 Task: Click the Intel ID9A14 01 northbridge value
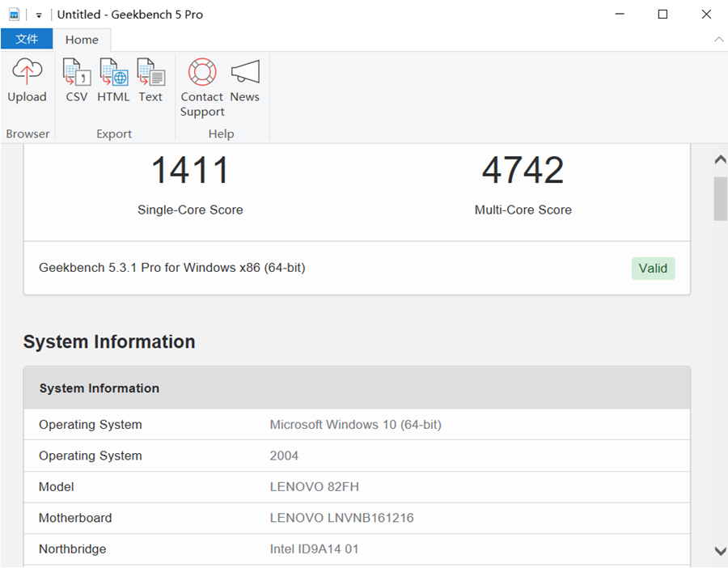[x=315, y=549]
